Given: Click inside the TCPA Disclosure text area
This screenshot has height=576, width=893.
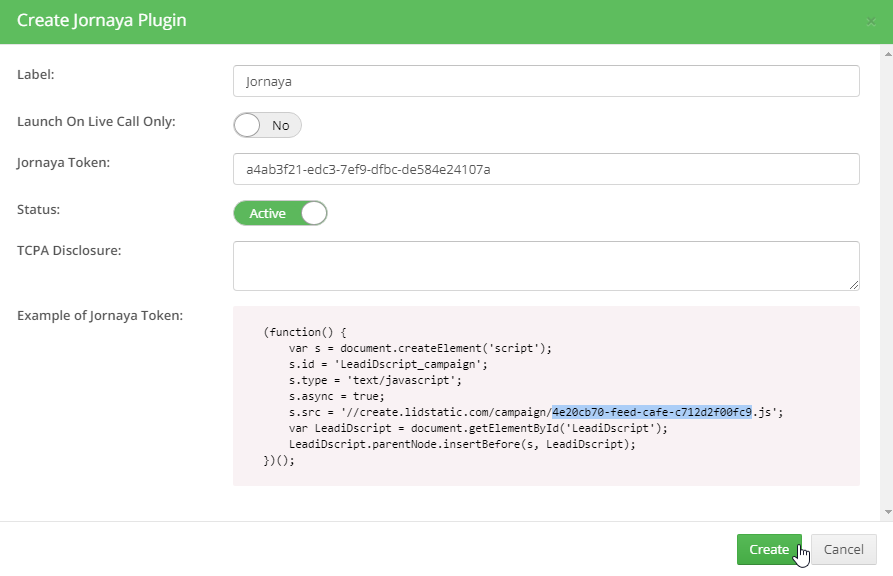Looking at the screenshot, I should pyautogui.click(x=546, y=265).
